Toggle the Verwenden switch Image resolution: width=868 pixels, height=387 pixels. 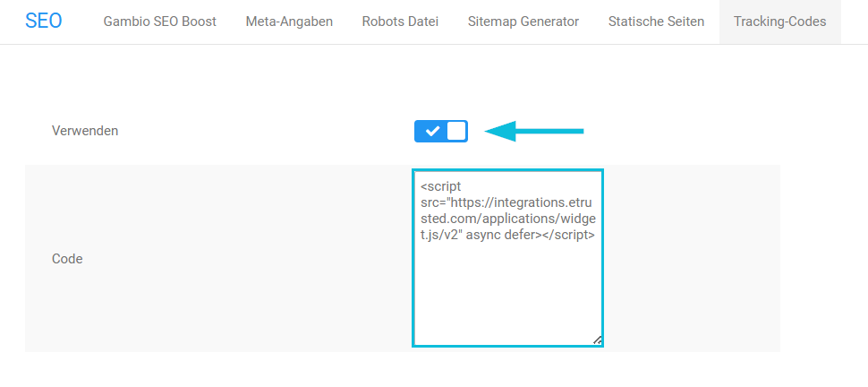pos(441,132)
